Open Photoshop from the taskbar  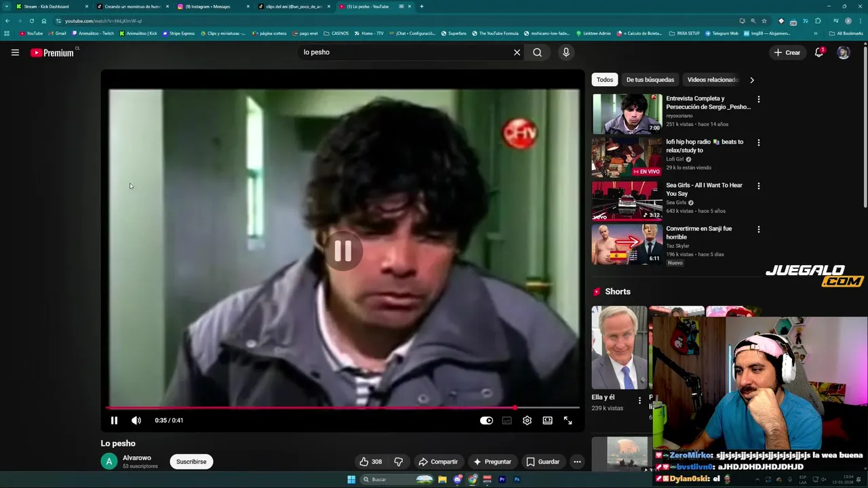coord(517,479)
